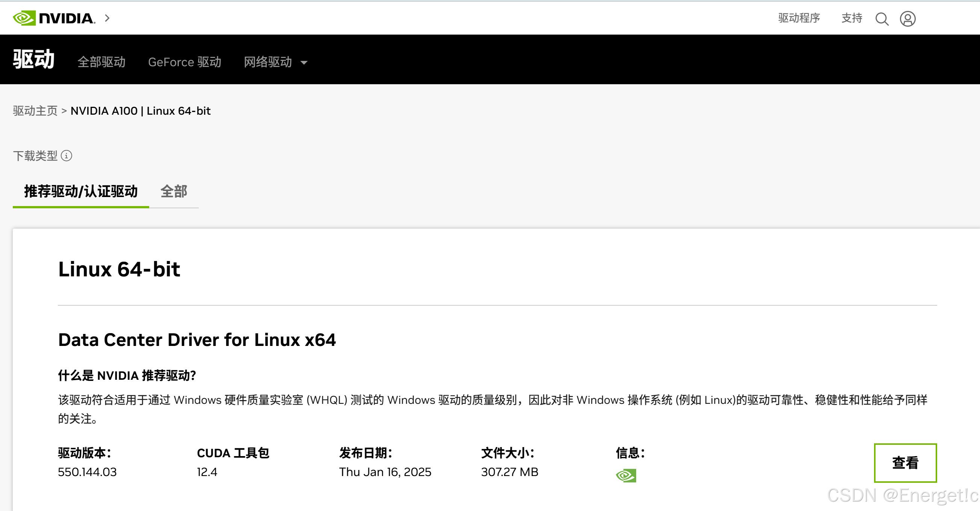The height and width of the screenshot is (511, 980).
Task: Go to GeForce 驱动 section
Action: click(x=185, y=62)
